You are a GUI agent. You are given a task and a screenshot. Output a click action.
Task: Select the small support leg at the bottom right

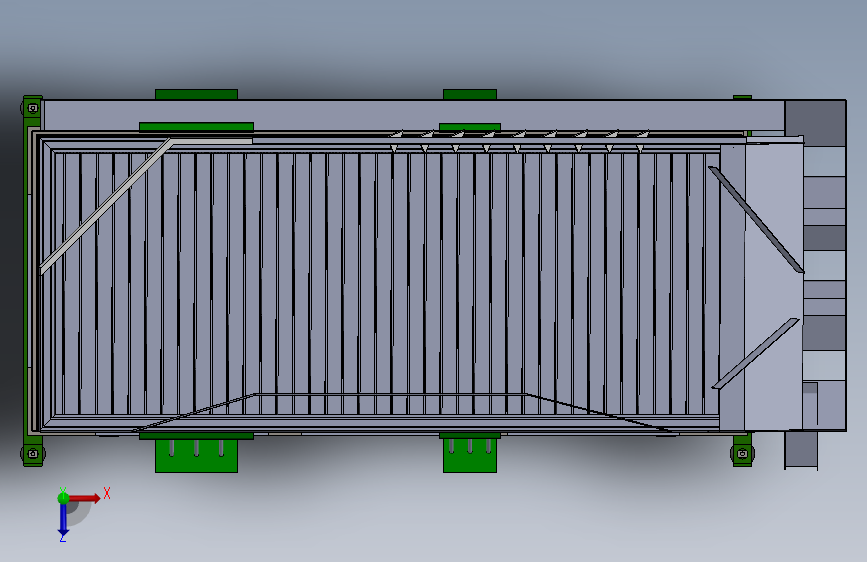pyautogui.click(x=801, y=451)
